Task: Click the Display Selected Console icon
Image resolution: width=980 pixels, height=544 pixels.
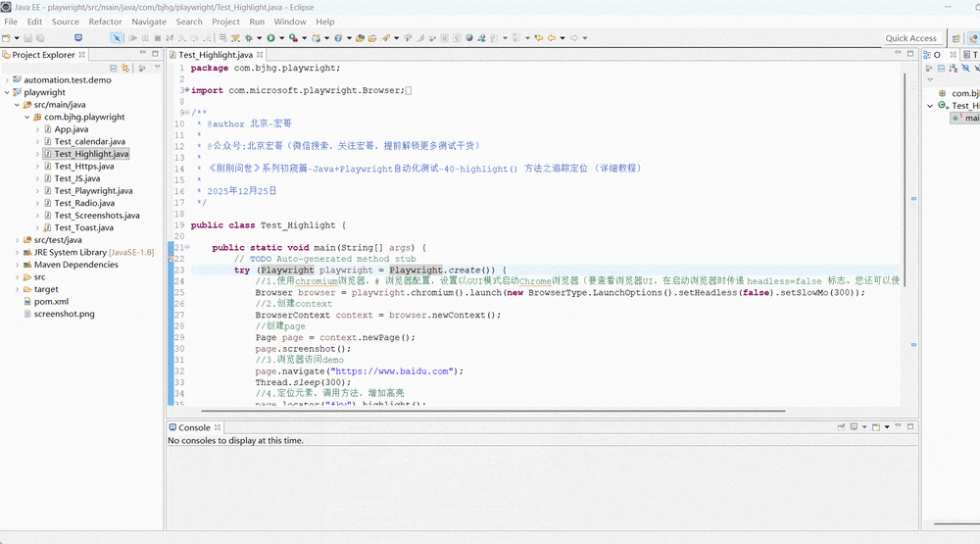Action: coord(854,426)
